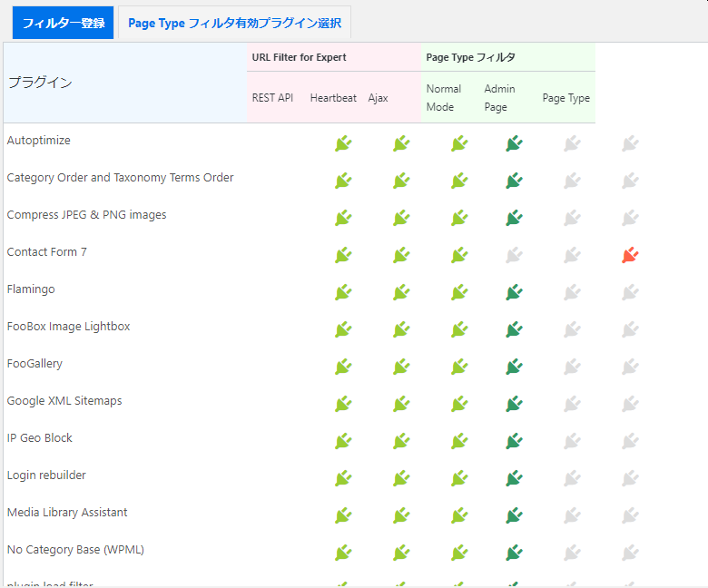Click first light-green plug in FooBox Image Lightbox row
This screenshot has height=588, width=708.
click(x=343, y=329)
